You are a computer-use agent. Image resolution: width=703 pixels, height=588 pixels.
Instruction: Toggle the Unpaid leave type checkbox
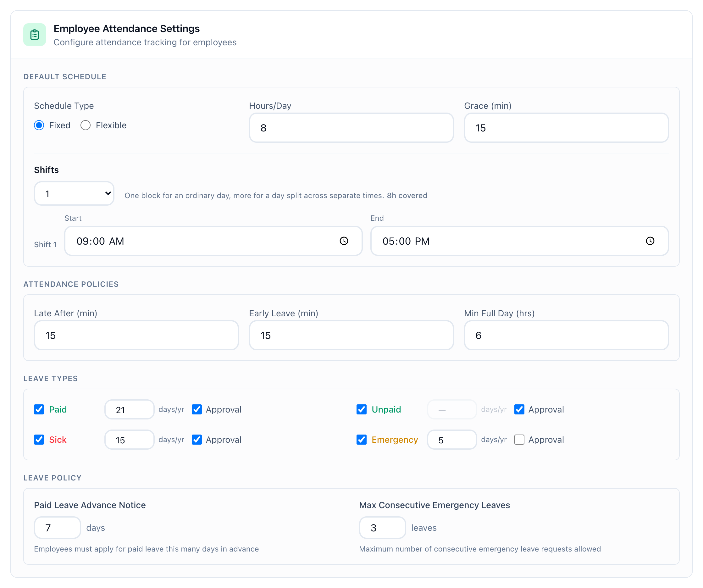point(362,409)
